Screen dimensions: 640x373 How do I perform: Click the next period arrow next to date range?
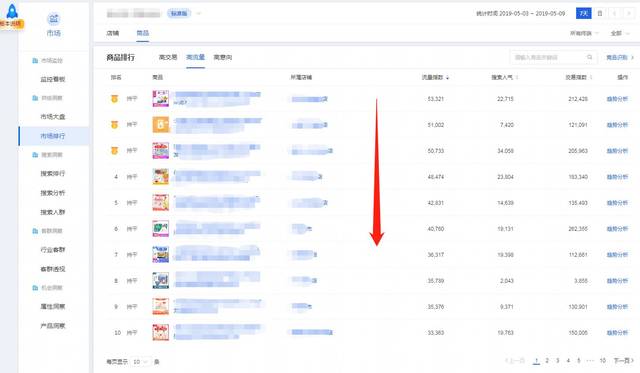(629, 13)
